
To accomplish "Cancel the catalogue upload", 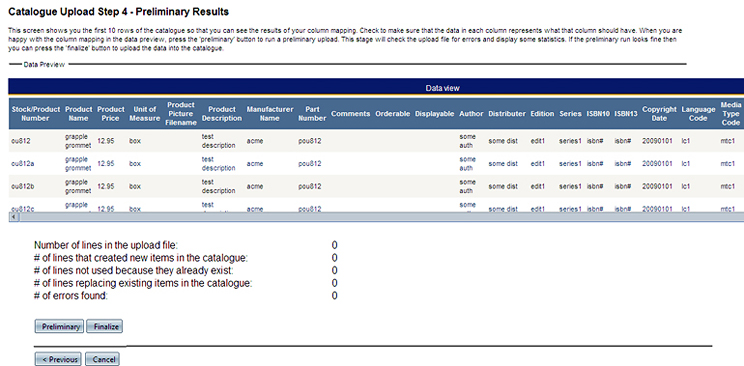I will click(x=102, y=359).
